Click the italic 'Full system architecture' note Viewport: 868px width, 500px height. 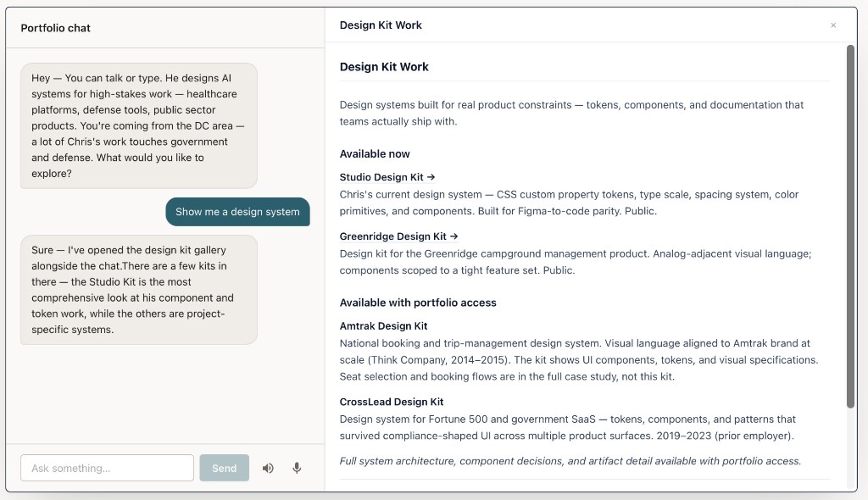tap(570, 461)
